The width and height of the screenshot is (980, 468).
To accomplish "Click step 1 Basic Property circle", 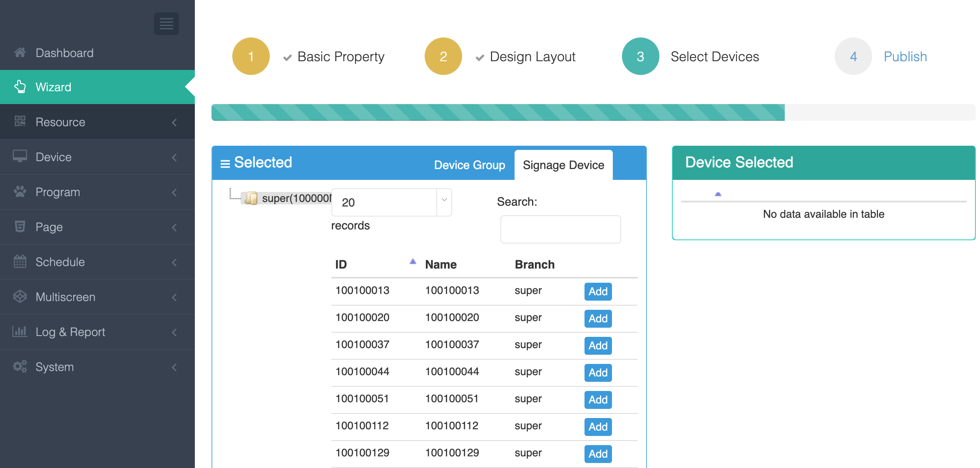I will click(251, 56).
